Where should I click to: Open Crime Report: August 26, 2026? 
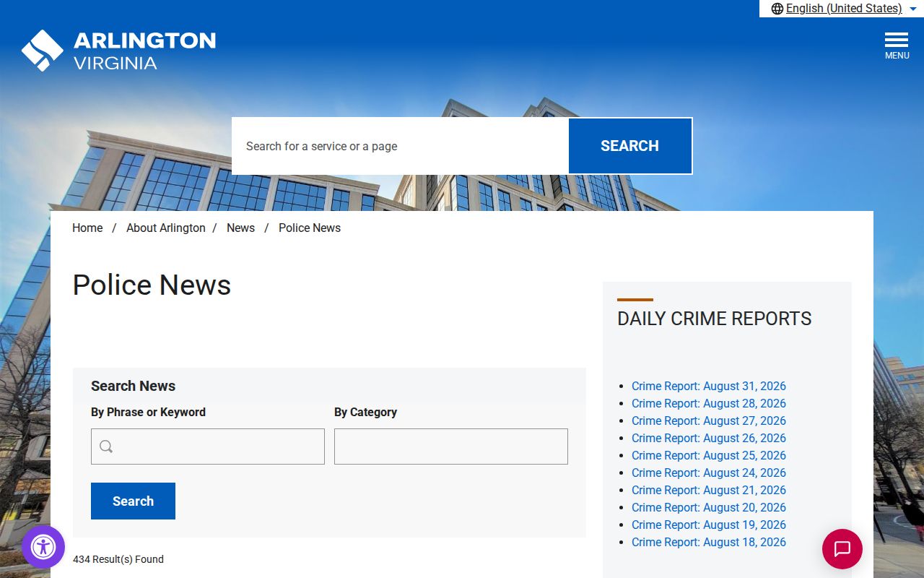click(709, 438)
